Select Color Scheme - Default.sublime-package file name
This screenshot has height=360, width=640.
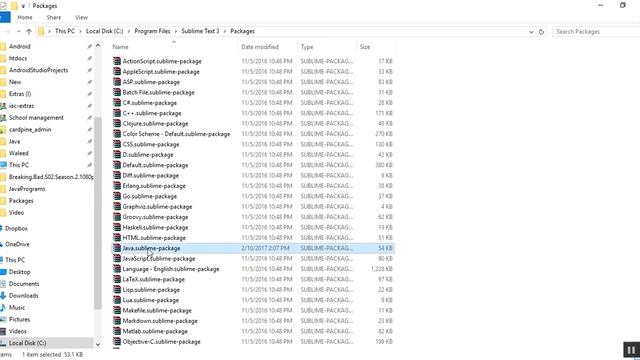[x=176, y=134]
